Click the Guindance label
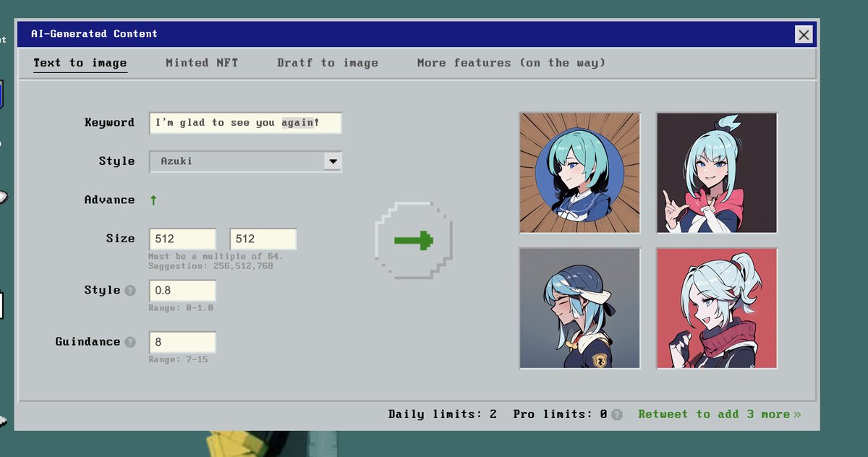Viewport: 868px width, 457px height. (88, 342)
